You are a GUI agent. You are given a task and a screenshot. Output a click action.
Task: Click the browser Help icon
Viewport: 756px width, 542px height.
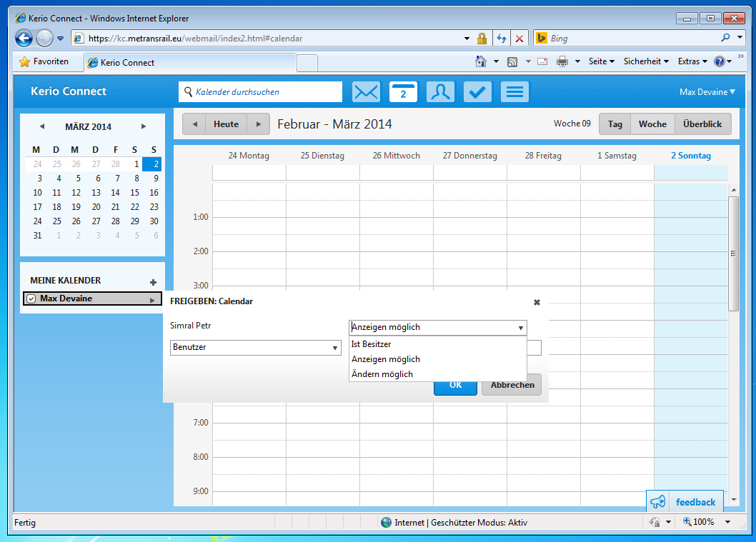720,61
